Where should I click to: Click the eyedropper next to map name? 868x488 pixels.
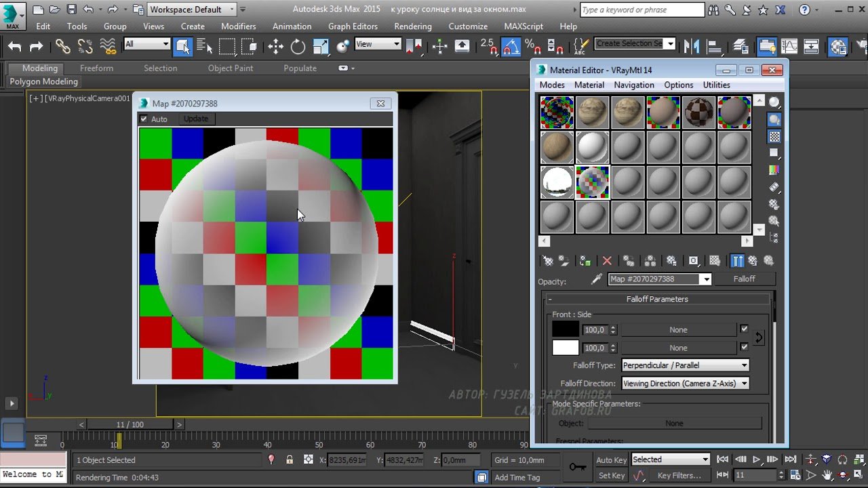[597, 279]
